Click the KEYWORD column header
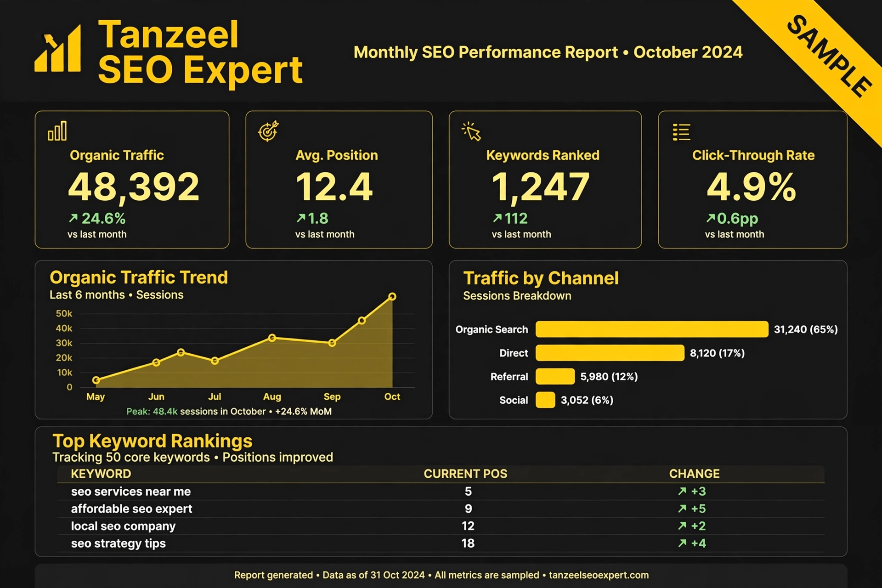The image size is (882, 588). pos(101,474)
